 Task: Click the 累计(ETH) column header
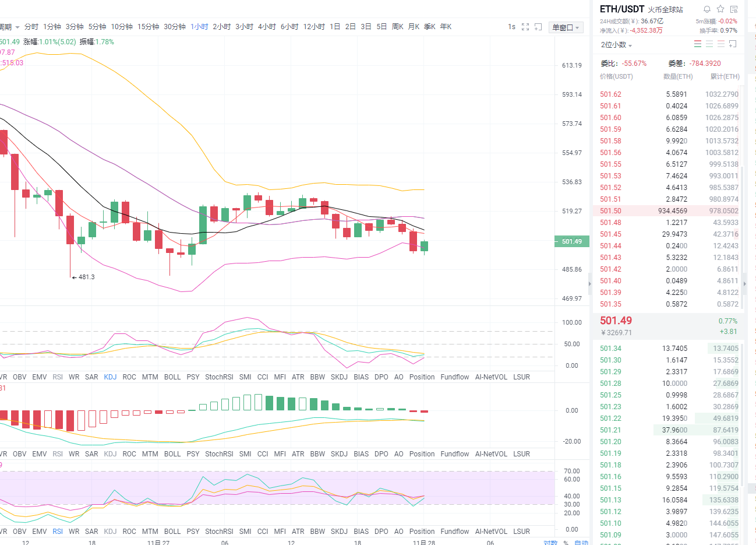(725, 77)
